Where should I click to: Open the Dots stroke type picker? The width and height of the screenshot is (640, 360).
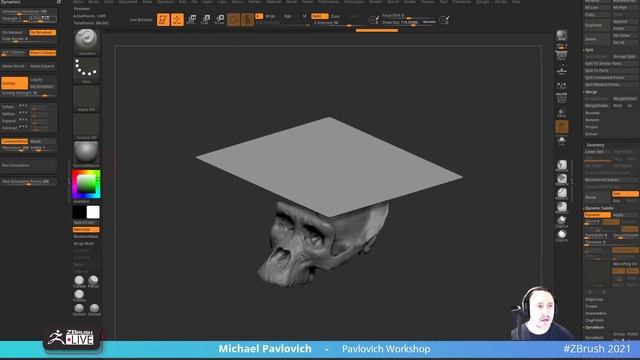coord(87,70)
